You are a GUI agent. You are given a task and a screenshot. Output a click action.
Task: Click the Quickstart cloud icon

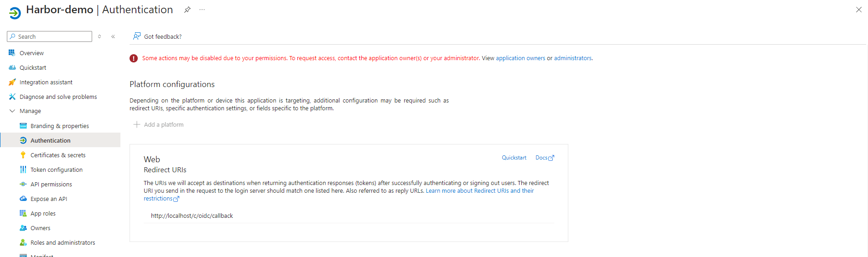click(x=12, y=67)
